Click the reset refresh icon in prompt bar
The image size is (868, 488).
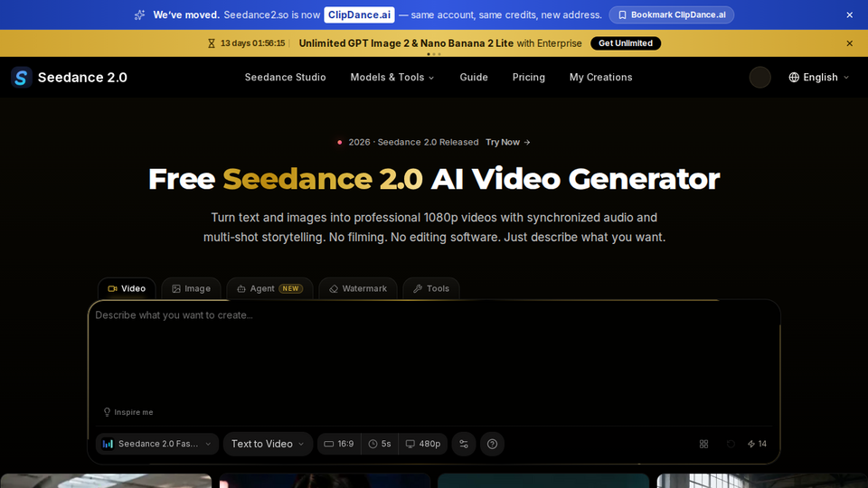point(731,444)
